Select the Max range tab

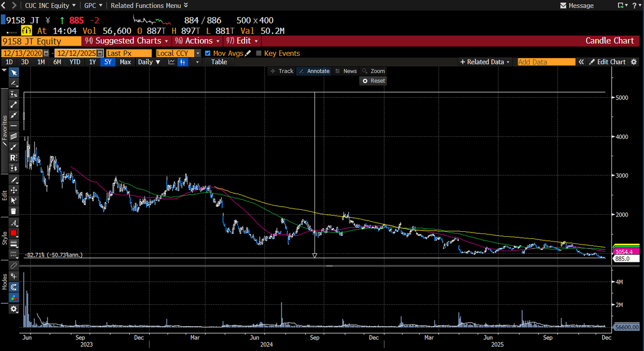click(x=125, y=62)
